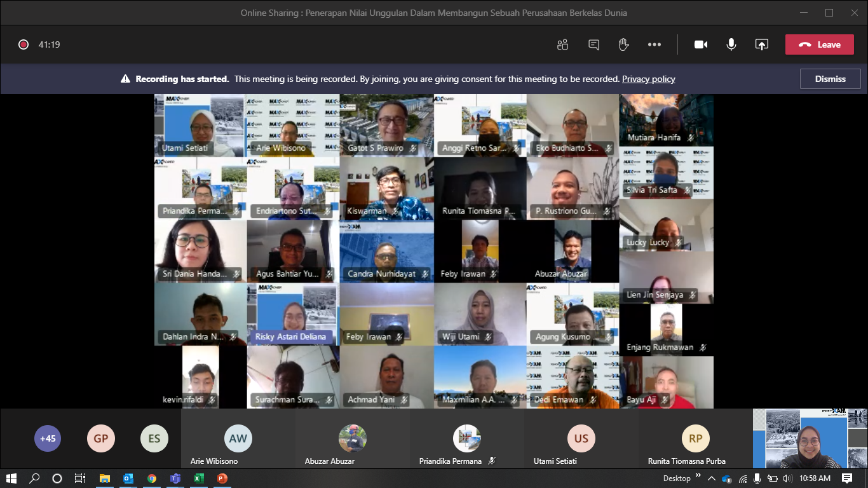
Task: Open Cortana from the taskbar
Action: click(x=57, y=478)
